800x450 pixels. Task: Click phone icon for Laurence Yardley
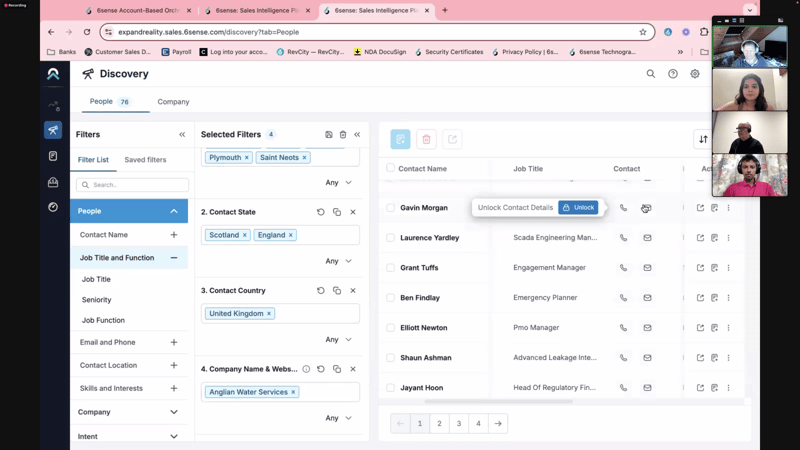tap(623, 238)
